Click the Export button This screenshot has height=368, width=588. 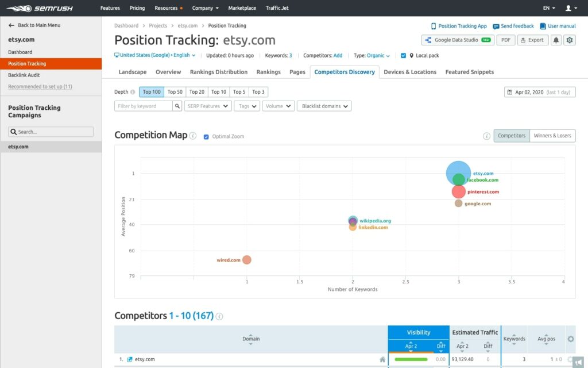(x=532, y=40)
